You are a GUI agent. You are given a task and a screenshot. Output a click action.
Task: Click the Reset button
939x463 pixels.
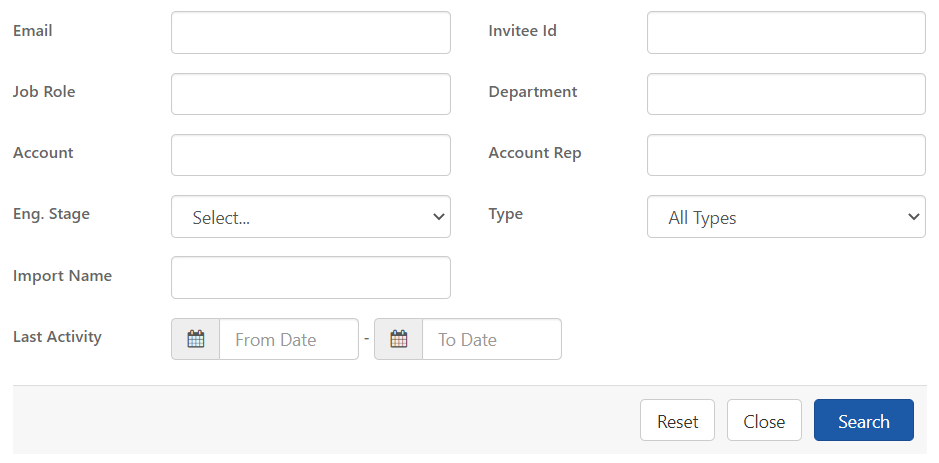(677, 420)
